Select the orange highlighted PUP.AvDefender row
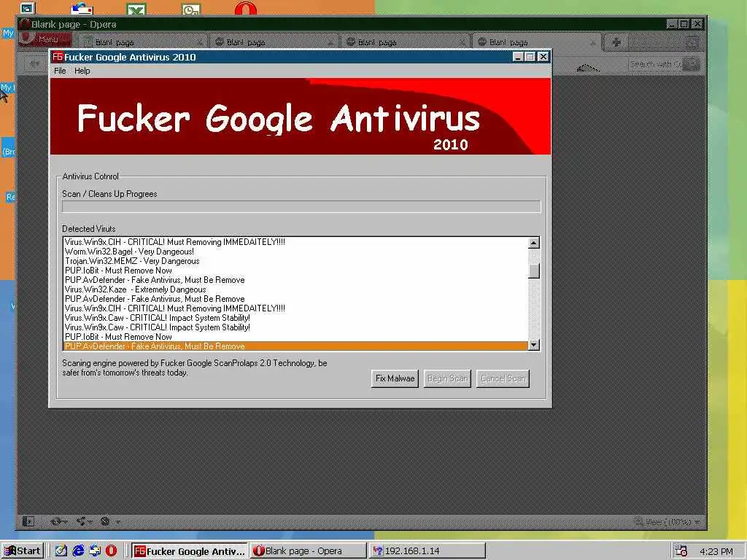This screenshot has width=747, height=560. pyautogui.click(x=295, y=346)
